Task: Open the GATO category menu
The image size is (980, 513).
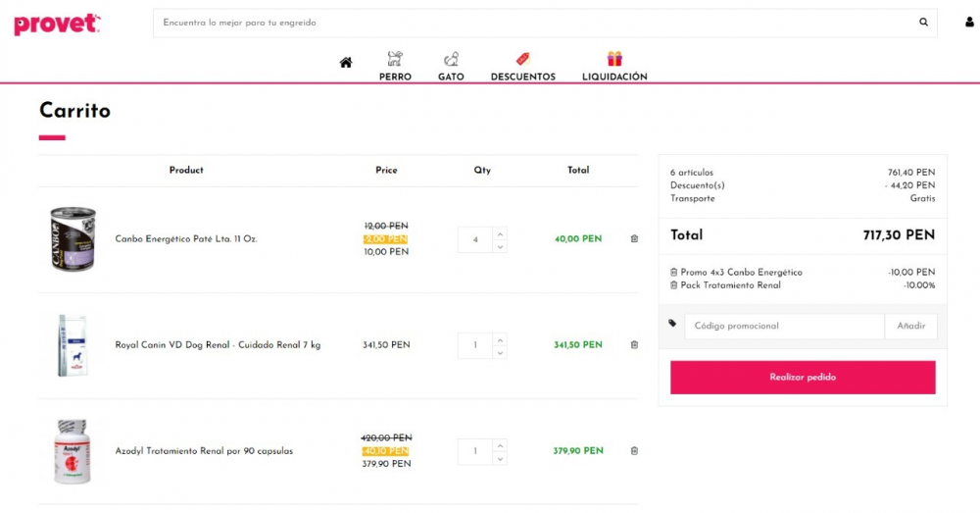Action: 451,67
